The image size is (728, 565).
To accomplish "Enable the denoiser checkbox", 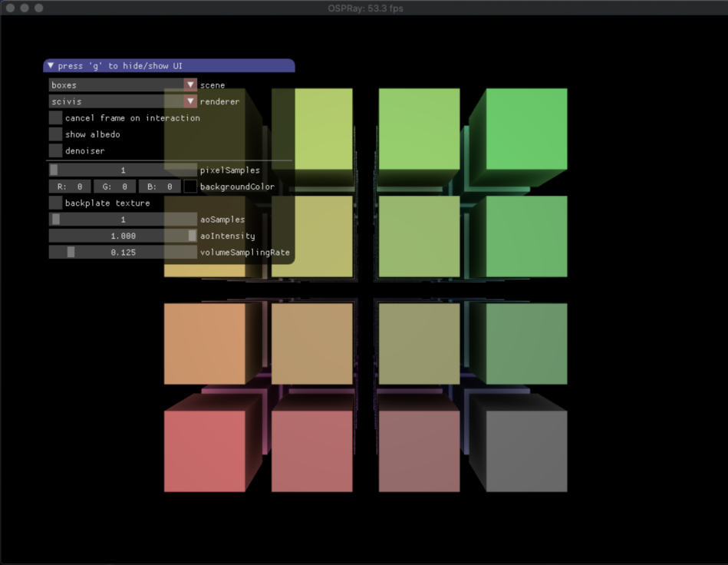I will (x=55, y=150).
